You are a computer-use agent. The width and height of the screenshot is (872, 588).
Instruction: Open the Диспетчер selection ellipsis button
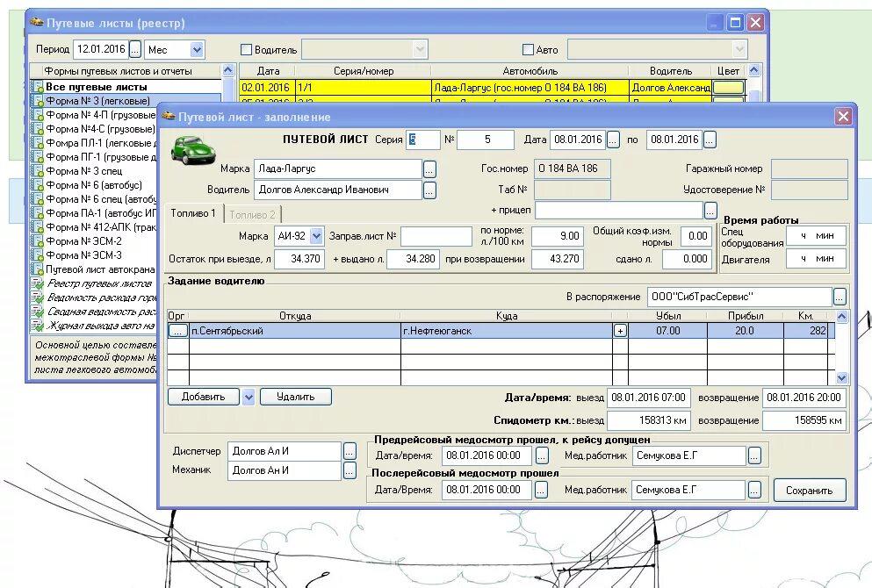[x=350, y=451]
